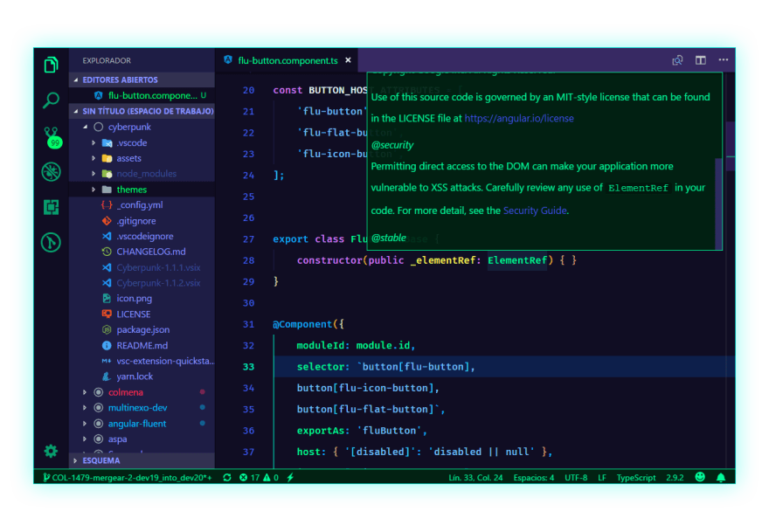Open the GitLens activity bar icon
Image resolution: width=769 pixels, height=532 pixels.
coord(51,242)
